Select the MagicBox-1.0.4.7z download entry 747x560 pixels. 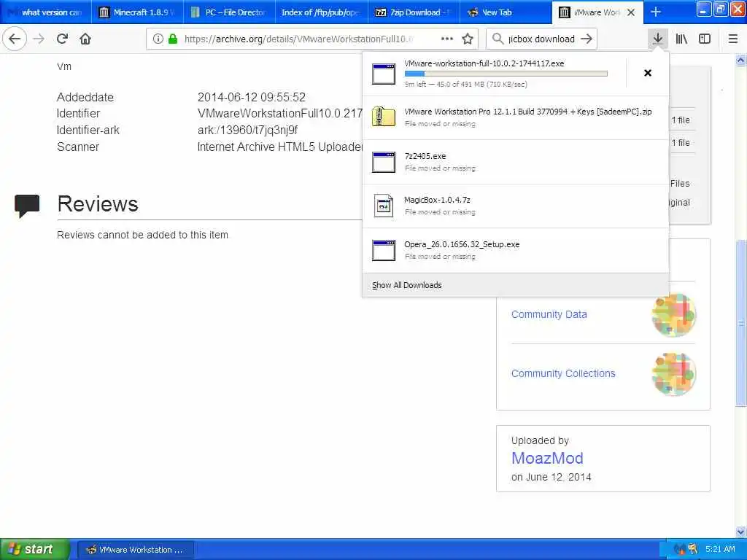pos(516,206)
